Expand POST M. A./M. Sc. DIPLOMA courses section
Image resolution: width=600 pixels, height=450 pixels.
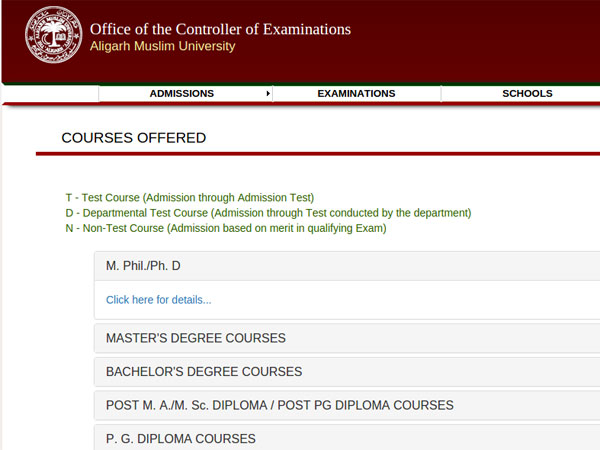[x=280, y=406]
